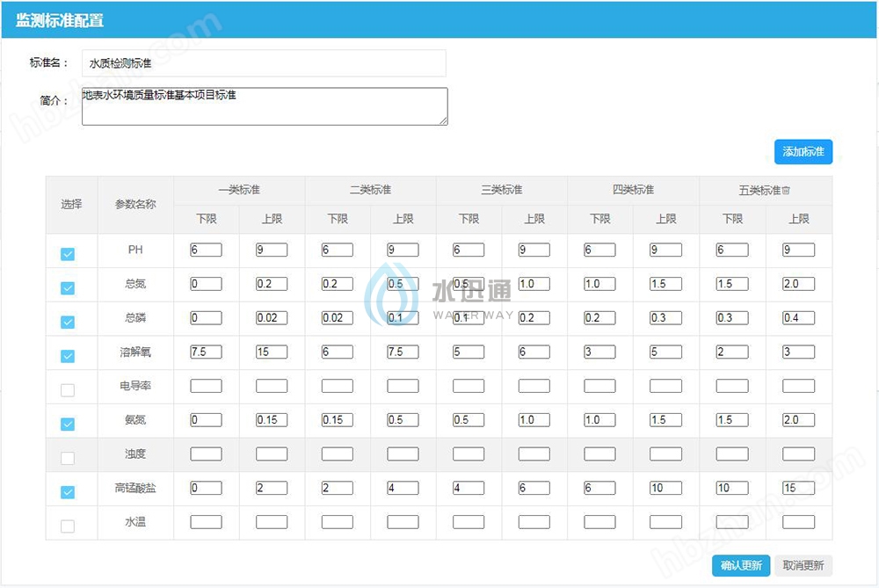The image size is (879, 588).
Task: Click the 简介 description text area
Action: tap(264, 106)
